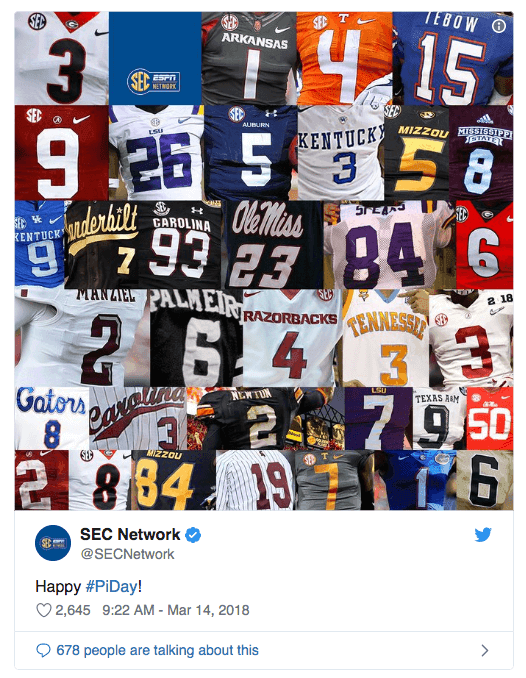Click the info icon on the Tebow image
Image resolution: width=526 pixels, height=678 pixels.
pos(499,26)
